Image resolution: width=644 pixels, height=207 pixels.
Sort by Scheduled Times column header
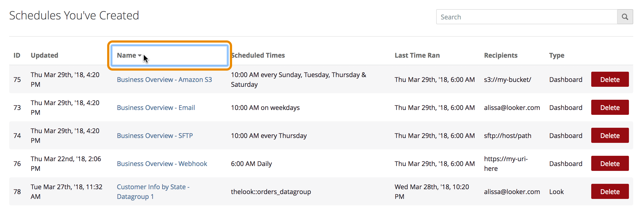(x=258, y=56)
